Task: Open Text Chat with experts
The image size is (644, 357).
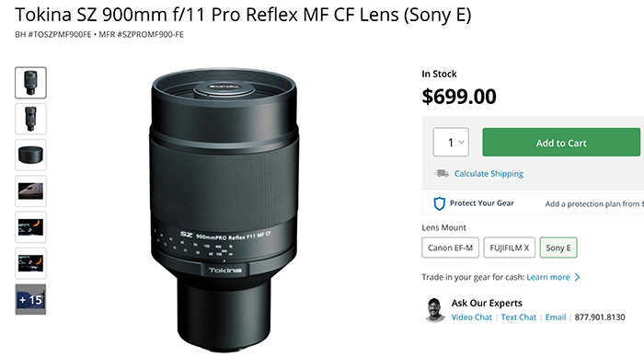Action: [519, 317]
